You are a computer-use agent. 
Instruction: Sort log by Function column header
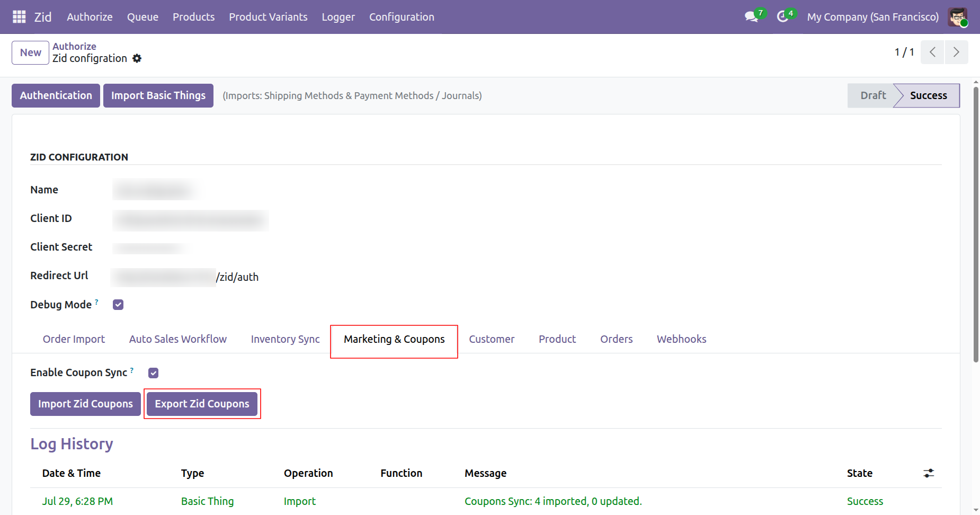click(x=402, y=473)
